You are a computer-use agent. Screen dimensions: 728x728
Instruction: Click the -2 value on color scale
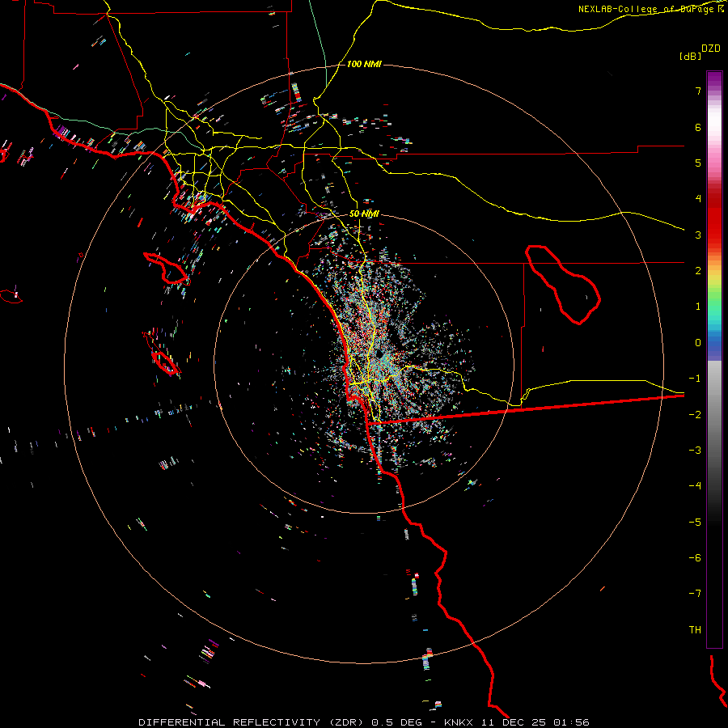pos(695,414)
